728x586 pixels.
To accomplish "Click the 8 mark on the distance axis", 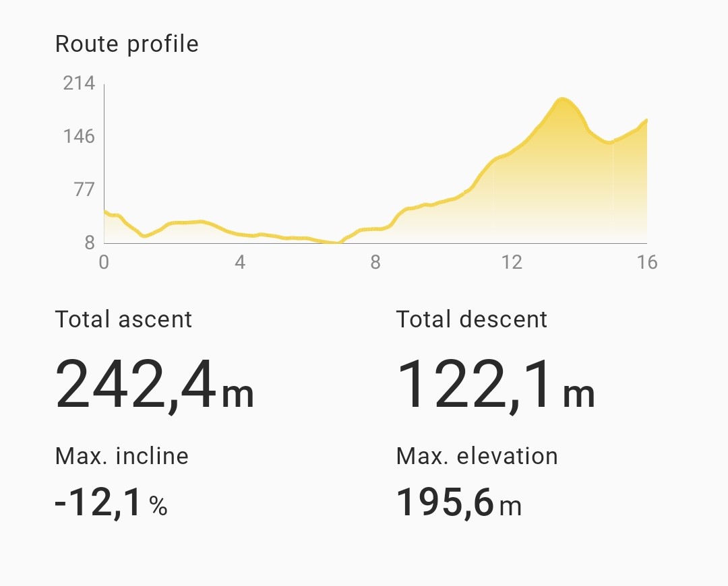I will tap(375, 262).
